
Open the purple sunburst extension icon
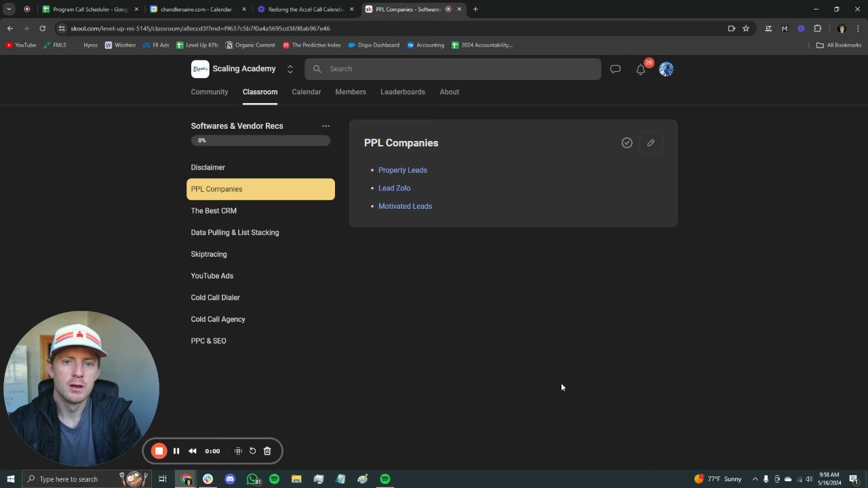(x=801, y=28)
